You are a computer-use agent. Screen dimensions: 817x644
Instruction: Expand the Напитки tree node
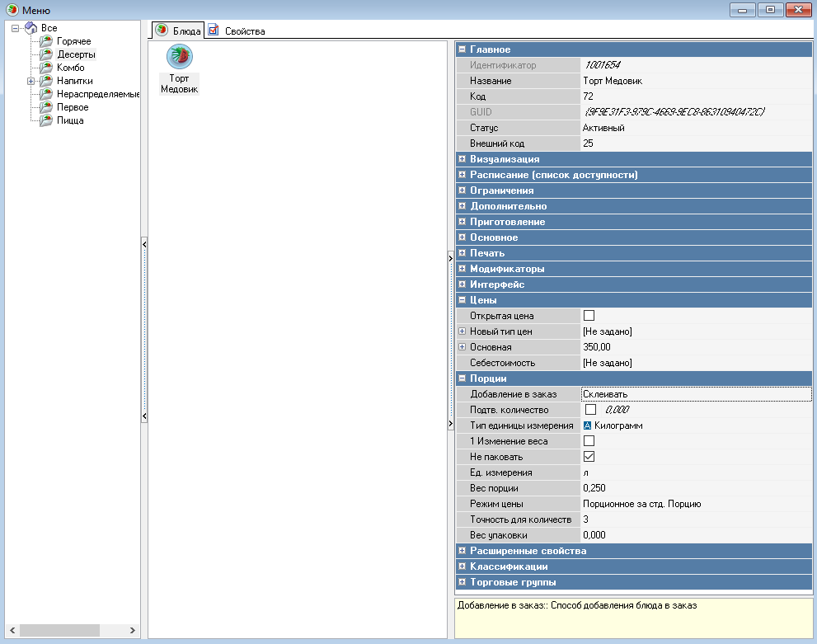point(31,81)
